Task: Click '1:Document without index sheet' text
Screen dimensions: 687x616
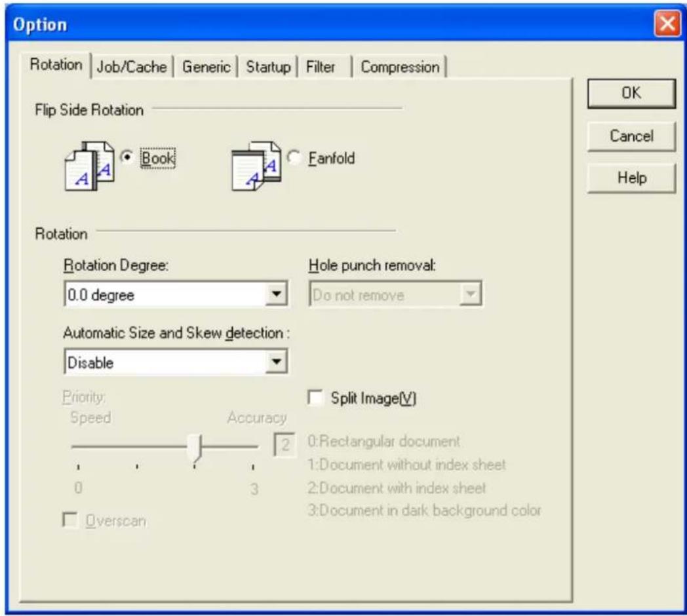Action: pos(406,465)
